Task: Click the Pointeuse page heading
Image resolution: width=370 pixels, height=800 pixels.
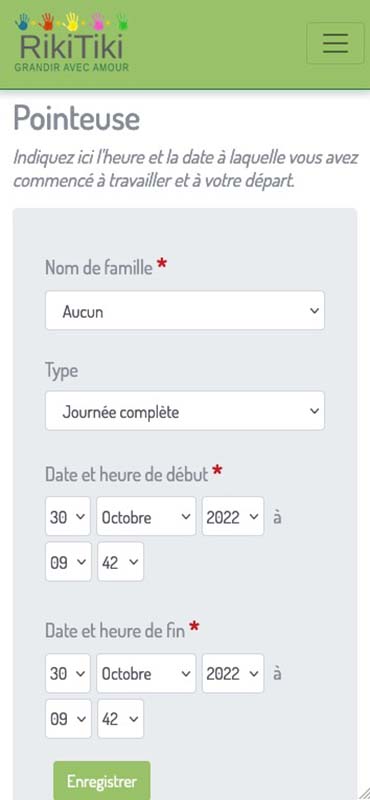Action: pos(77,118)
